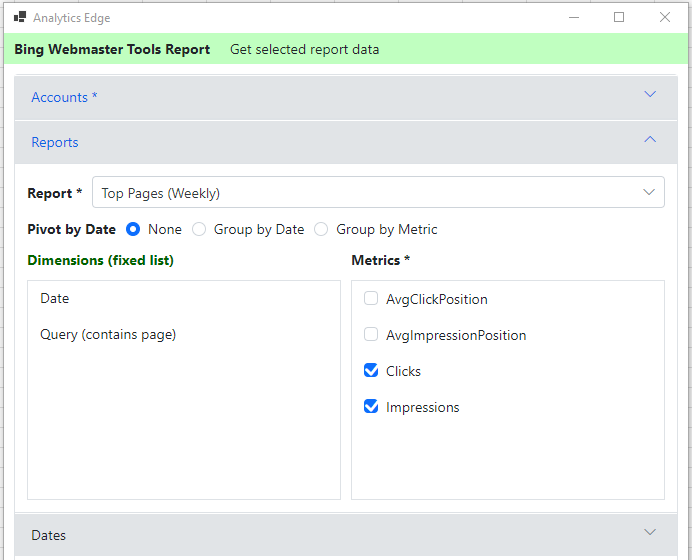Screen dimensions: 692x560
Task: Open the Accounts * section header
Action: click(x=346, y=98)
